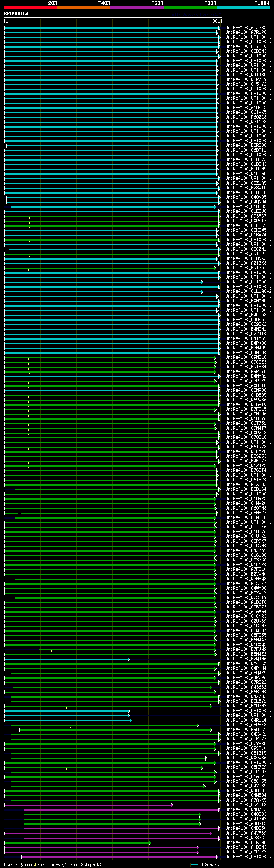The image size is (274, 868).
Task: Open the UniRef100_A0CLZ2 entry
Action: click(x=246, y=852)
